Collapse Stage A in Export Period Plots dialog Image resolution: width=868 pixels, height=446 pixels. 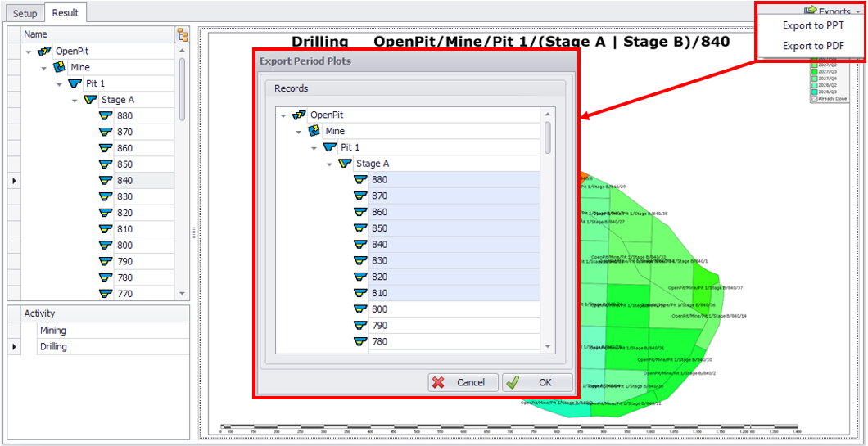[330, 164]
